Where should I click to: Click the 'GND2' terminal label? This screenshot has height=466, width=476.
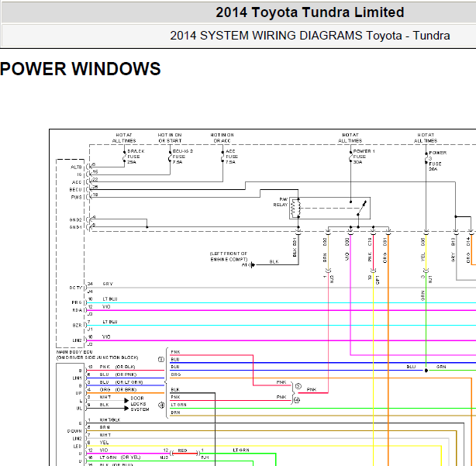(76, 219)
